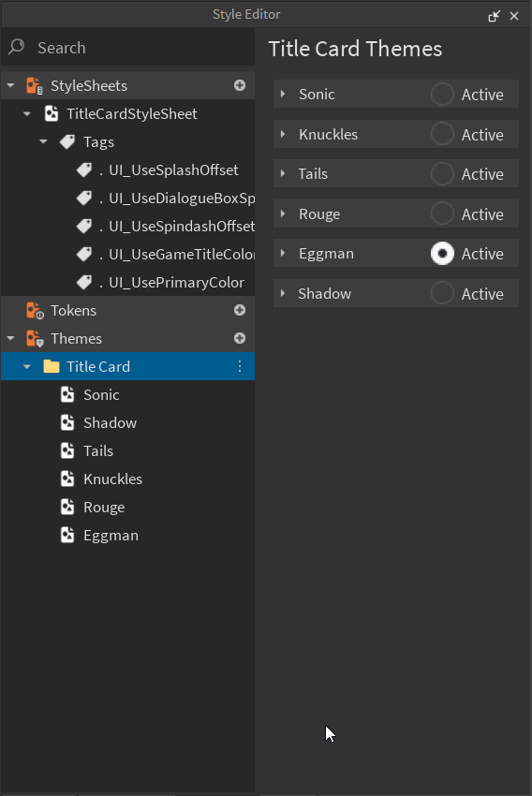
Task: Collapse the Themes tree section
Action: coord(10,338)
